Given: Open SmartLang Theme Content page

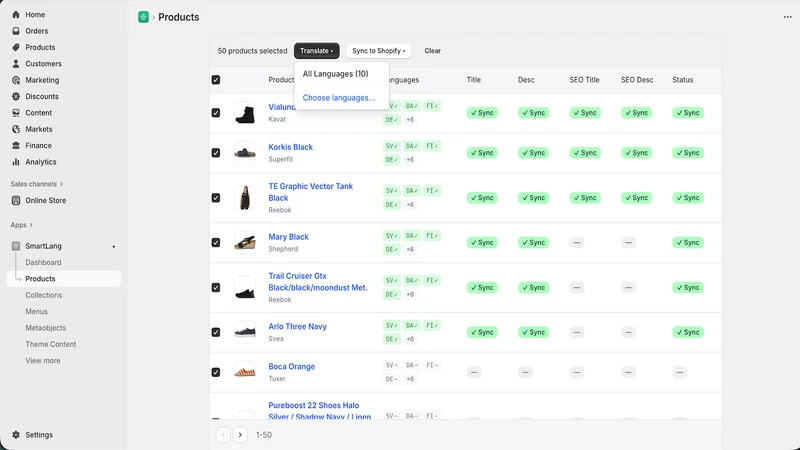Looking at the screenshot, I should click(51, 344).
